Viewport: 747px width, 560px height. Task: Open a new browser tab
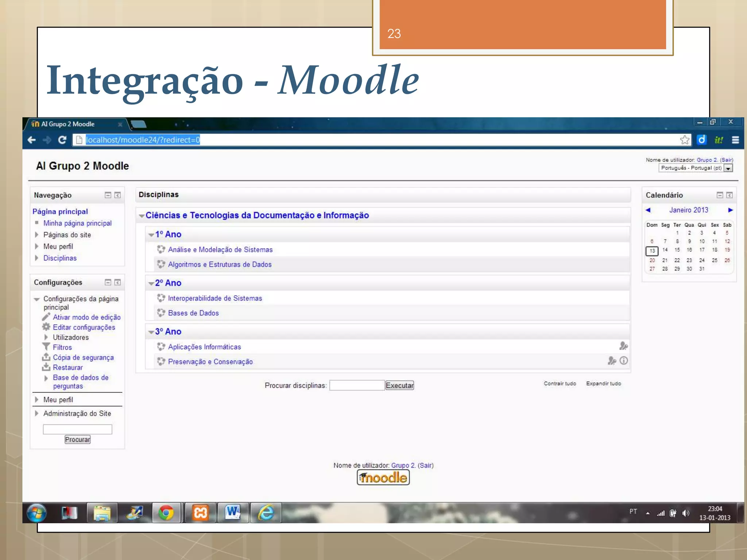pyautogui.click(x=139, y=124)
